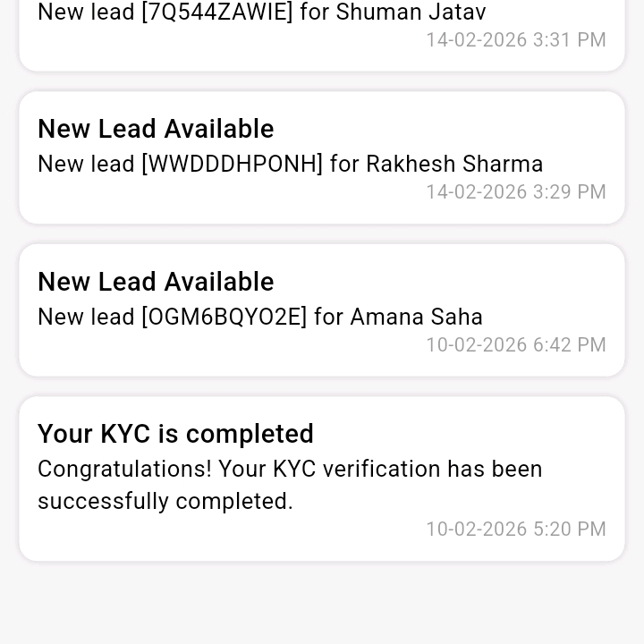This screenshot has width=644, height=644.
Task: Click the name Shuman Jatav
Action: pyautogui.click(x=411, y=13)
